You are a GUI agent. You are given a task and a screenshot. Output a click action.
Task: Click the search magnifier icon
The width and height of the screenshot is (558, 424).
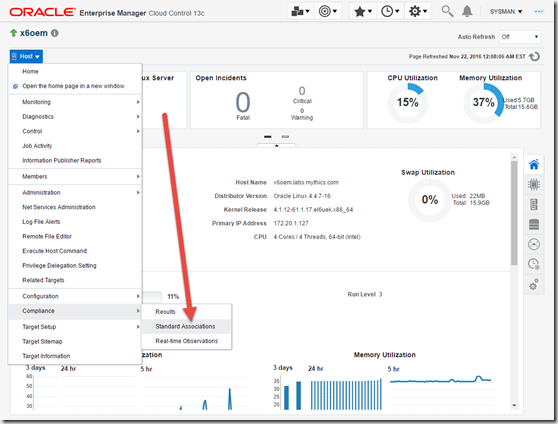tap(447, 11)
